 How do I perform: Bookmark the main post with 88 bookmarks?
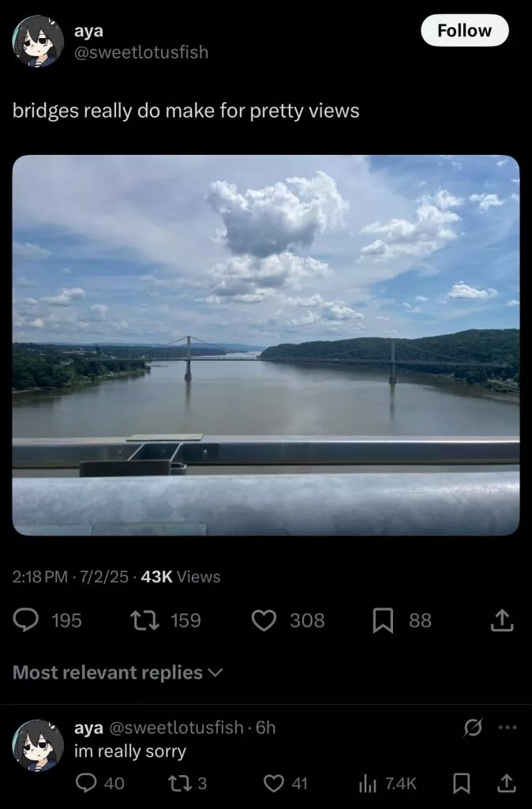click(383, 620)
